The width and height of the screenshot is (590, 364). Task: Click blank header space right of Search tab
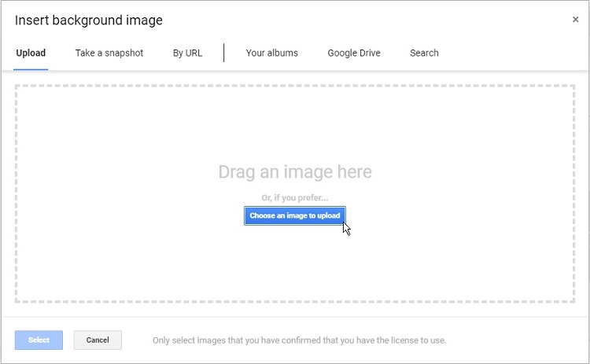click(511, 53)
